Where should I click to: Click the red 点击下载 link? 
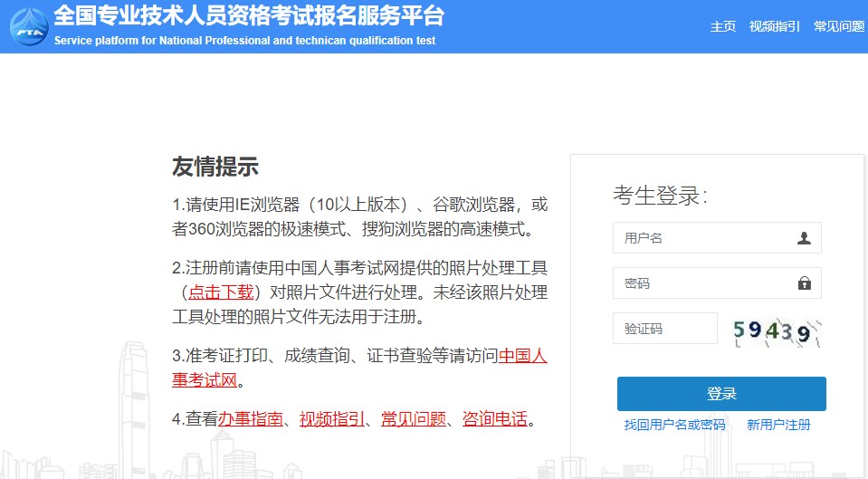[221, 292]
